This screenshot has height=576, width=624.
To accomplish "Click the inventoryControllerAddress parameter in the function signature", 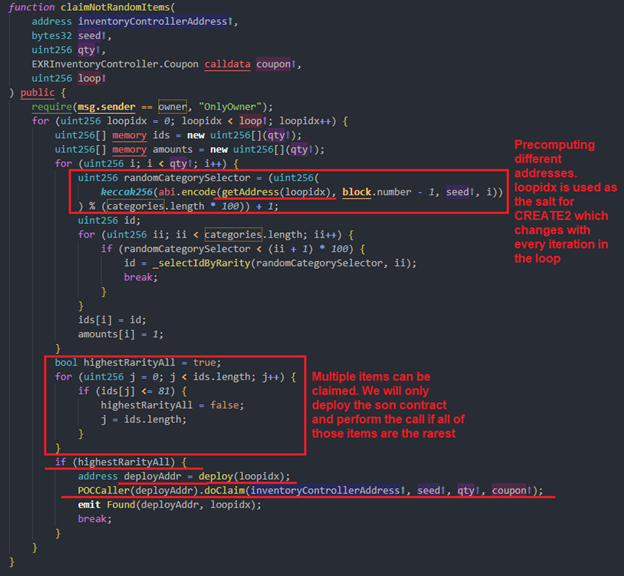I will pyautogui.click(x=153, y=21).
